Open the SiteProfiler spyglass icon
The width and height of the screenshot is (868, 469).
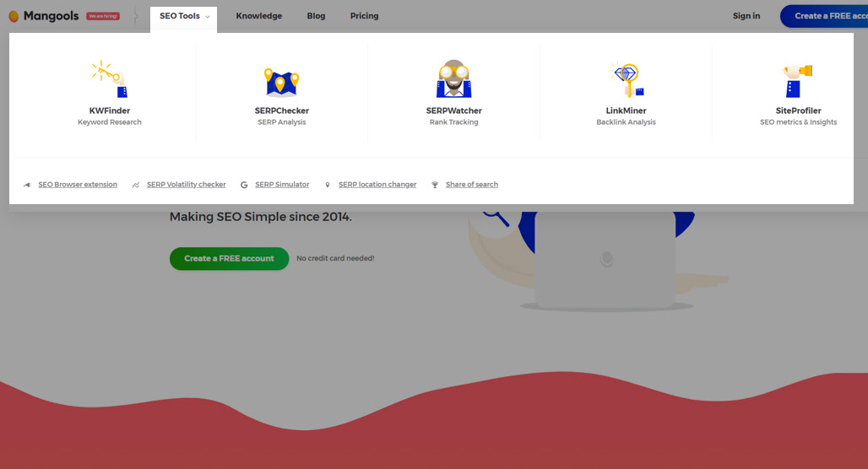click(x=798, y=81)
